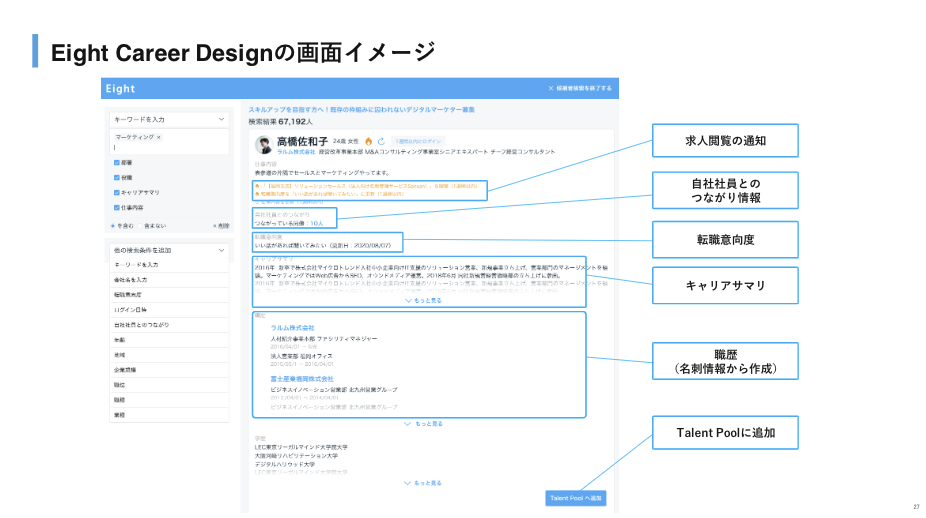Image resolution: width=926 pixels, height=518 pixels.
Task: Open candidate name 高橋佐和子
Action: [x=302, y=142]
